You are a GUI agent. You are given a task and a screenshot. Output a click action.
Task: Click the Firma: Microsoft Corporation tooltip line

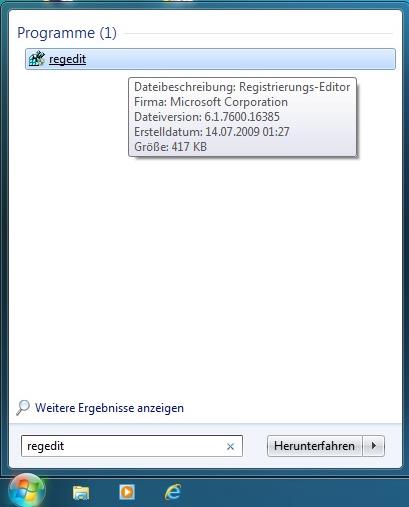[211, 102]
